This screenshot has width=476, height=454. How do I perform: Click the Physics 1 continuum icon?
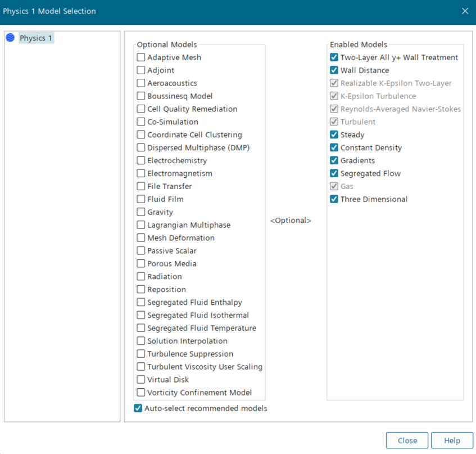10,38
